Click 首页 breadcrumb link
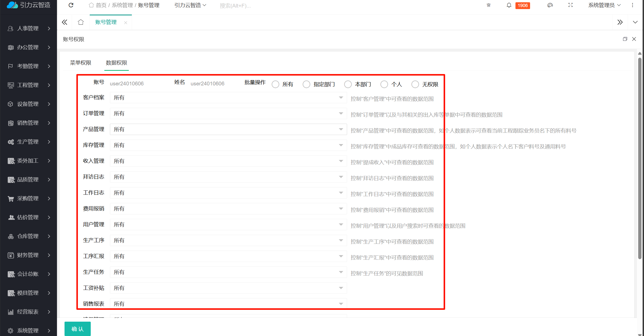Viewport: 644px width, 336px height. (101, 5)
